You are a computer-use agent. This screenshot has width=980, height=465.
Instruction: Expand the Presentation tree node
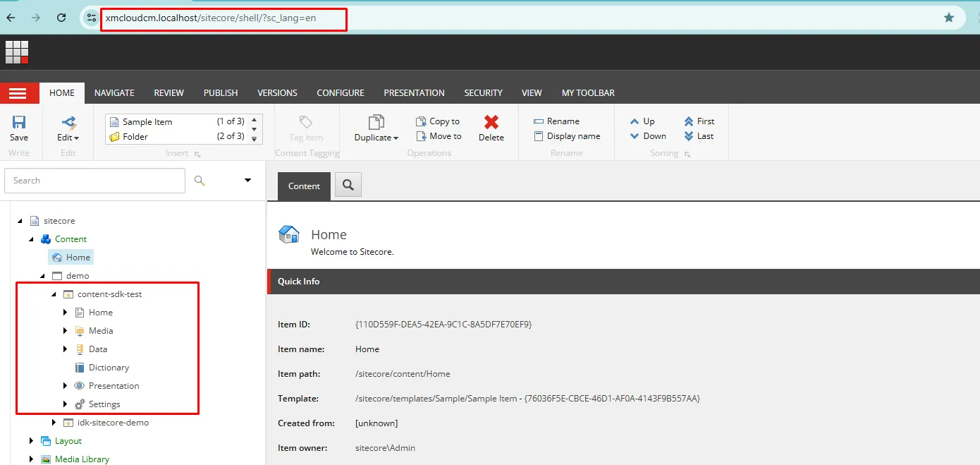tap(65, 386)
